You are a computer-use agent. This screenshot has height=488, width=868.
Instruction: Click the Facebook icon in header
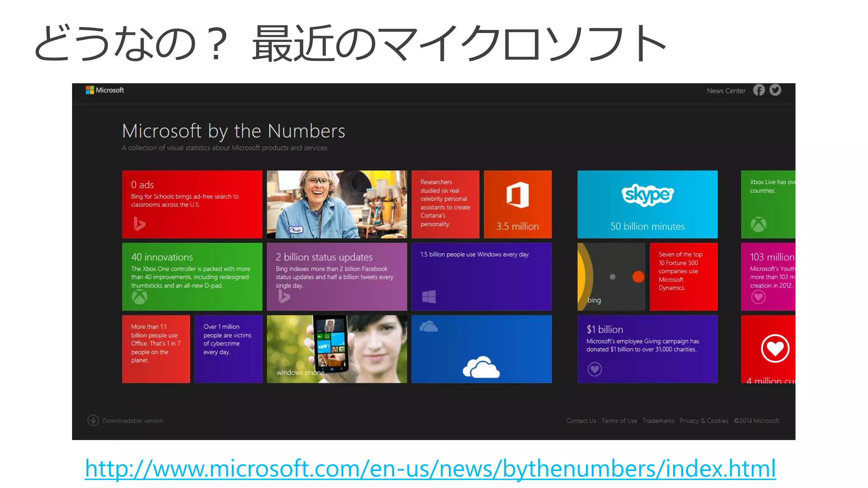tap(759, 90)
